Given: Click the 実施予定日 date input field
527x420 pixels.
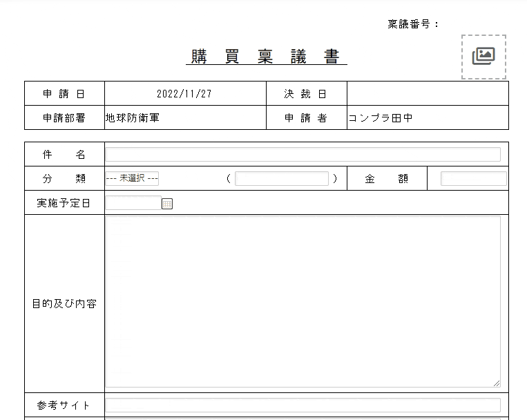Looking at the screenshot, I should (133, 203).
